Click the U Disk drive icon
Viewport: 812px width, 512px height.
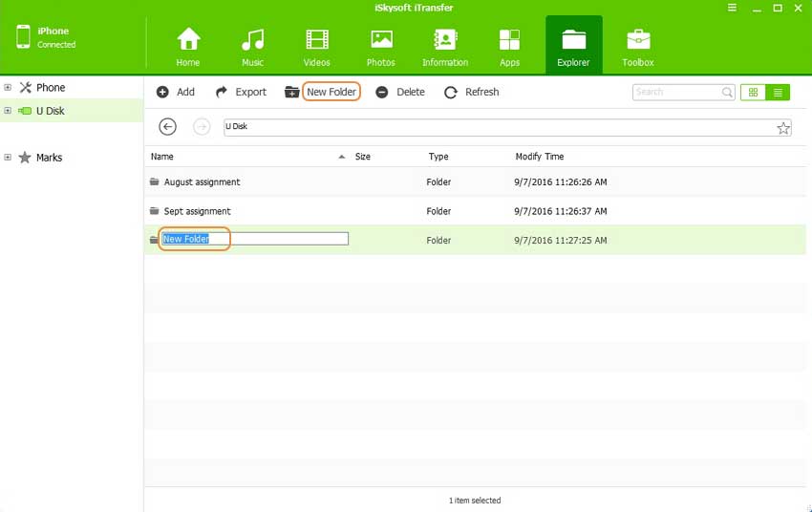tap(25, 111)
